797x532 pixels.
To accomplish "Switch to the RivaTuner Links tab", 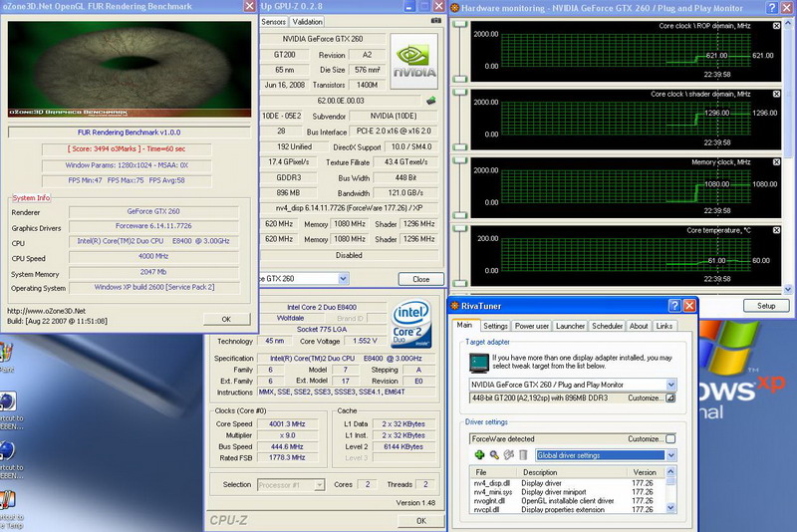I will (x=664, y=326).
